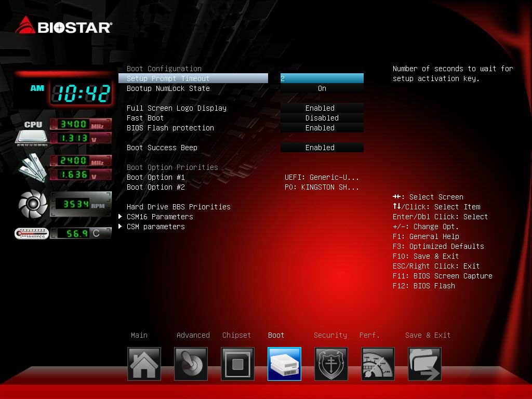
Task: Click the fan speed icon
Action: tap(33, 204)
